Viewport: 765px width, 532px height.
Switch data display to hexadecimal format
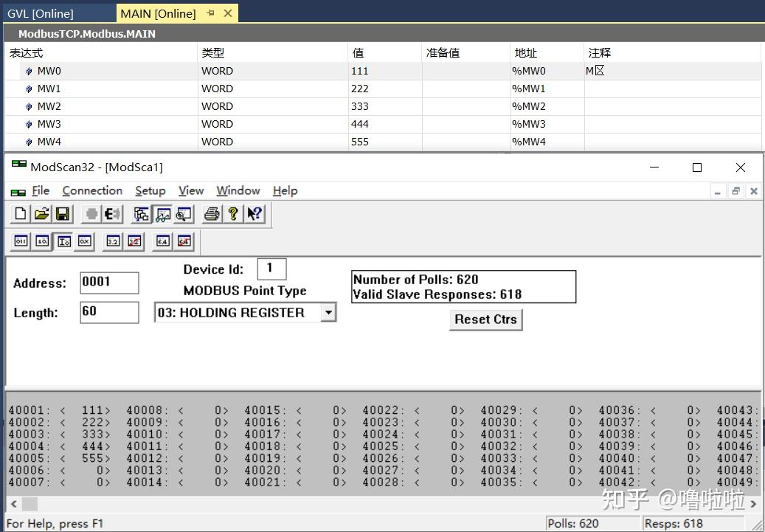click(x=85, y=241)
